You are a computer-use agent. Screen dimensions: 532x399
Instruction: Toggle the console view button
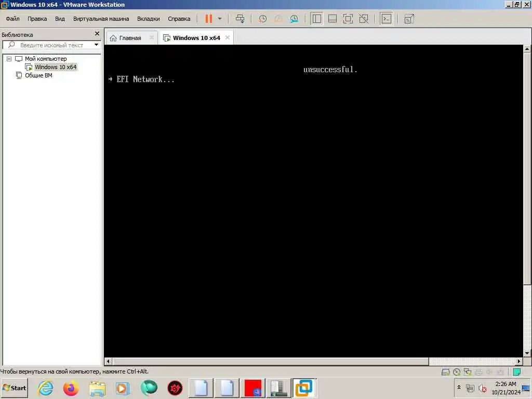pyautogui.click(x=387, y=19)
